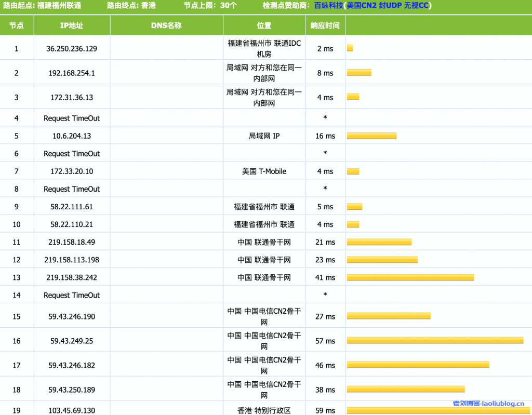Click the 响应时间 column header
532x415 pixels.
(325, 25)
